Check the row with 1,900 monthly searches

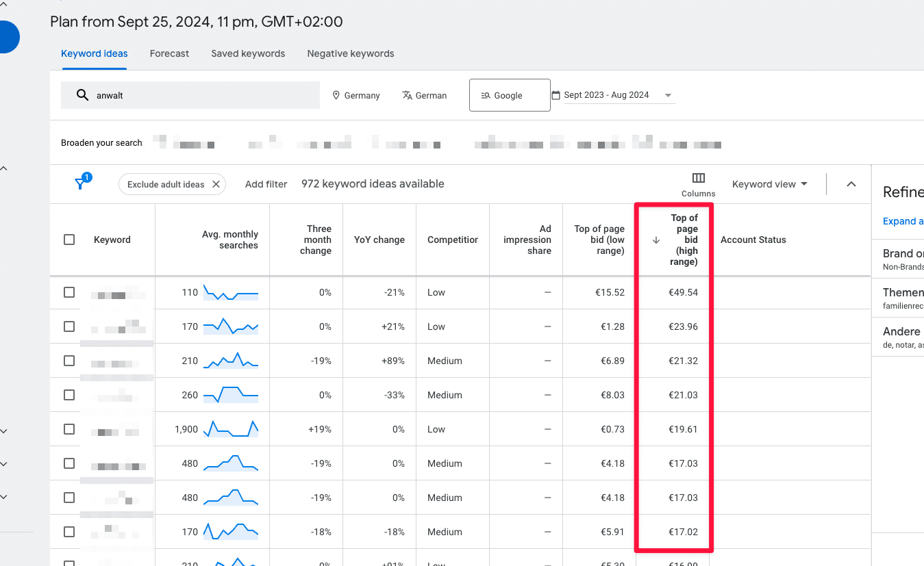69,429
